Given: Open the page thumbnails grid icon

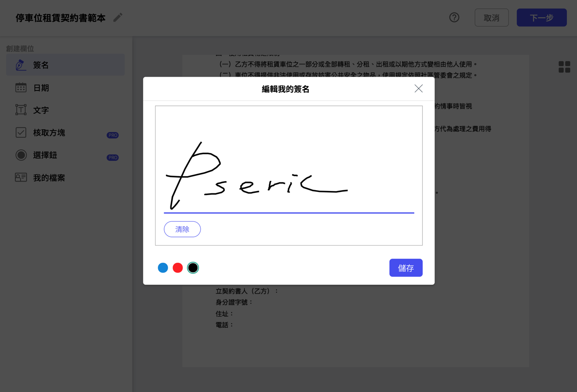Looking at the screenshot, I should coord(564,67).
